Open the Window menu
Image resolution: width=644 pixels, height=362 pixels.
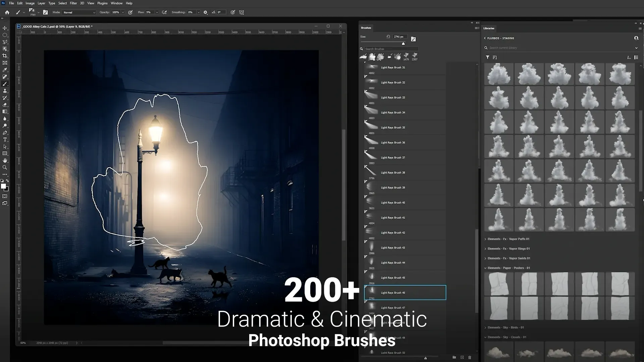click(116, 3)
